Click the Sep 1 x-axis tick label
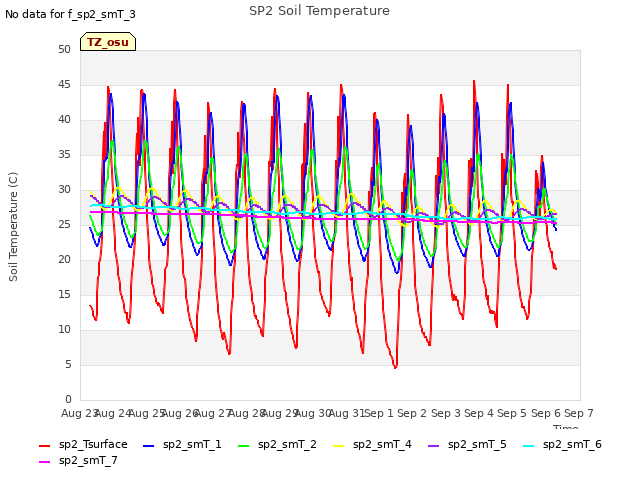This screenshot has width=640, height=480. (379, 413)
